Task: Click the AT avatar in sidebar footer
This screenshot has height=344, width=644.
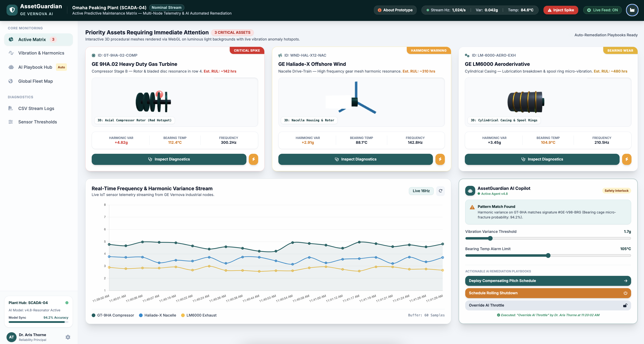Action: tap(12, 337)
